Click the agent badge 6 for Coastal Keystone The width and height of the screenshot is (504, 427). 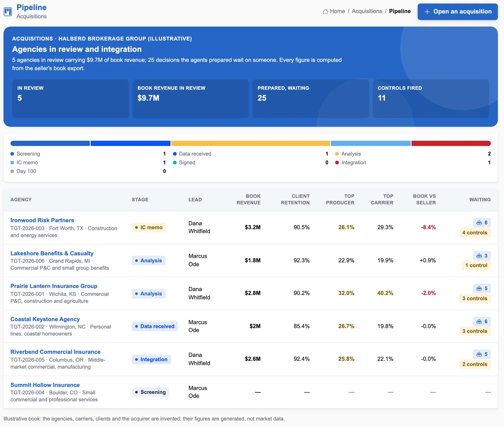point(482,322)
